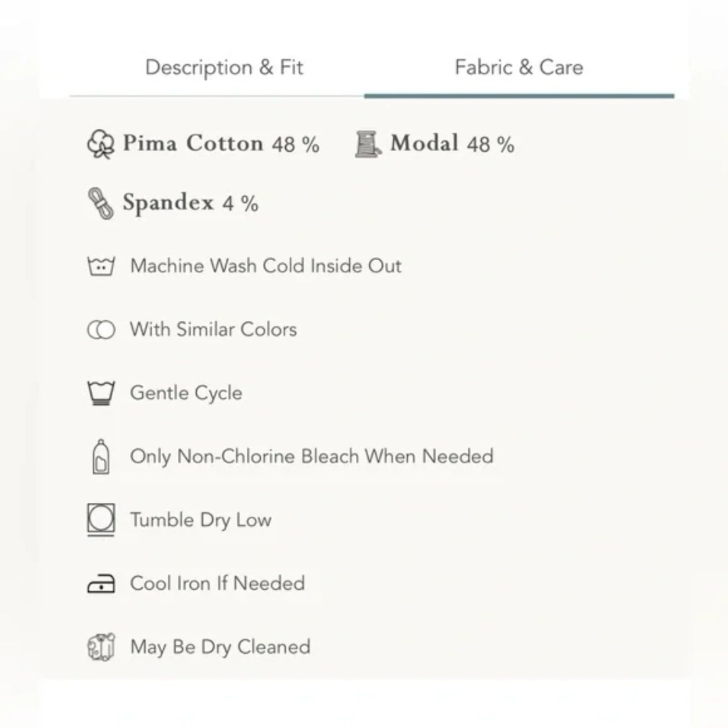Click the Spandex 4 % text
Viewport: 728px width, 728px height.
pyautogui.click(x=190, y=204)
